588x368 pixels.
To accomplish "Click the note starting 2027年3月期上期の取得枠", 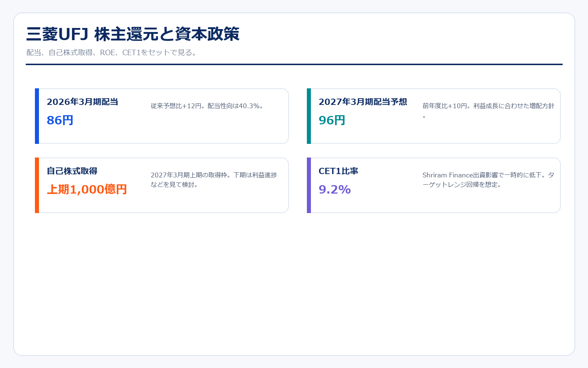I will tap(214, 180).
